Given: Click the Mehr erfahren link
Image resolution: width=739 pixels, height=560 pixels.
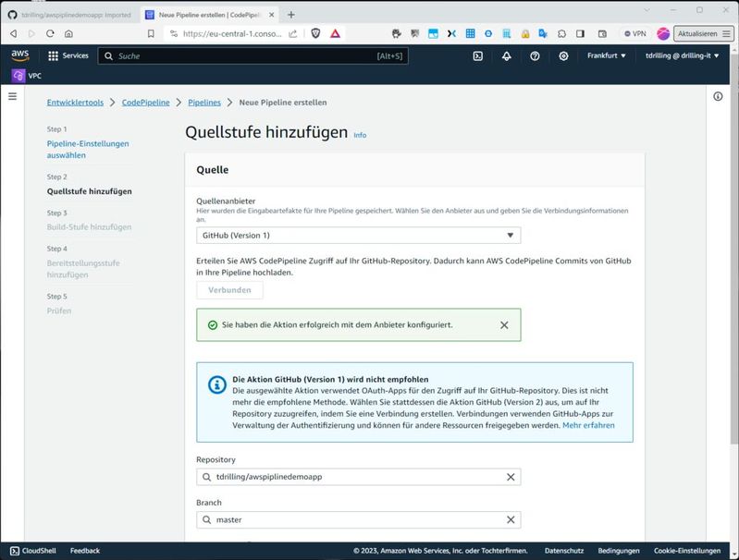Looking at the screenshot, I should (588, 425).
